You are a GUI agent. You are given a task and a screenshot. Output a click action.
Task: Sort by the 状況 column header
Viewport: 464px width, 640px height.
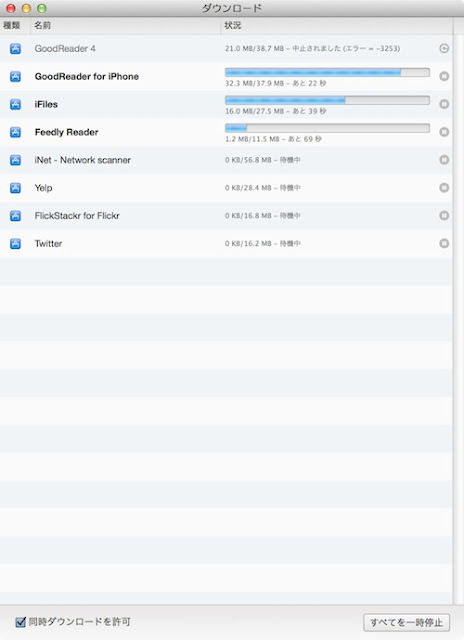coord(337,25)
